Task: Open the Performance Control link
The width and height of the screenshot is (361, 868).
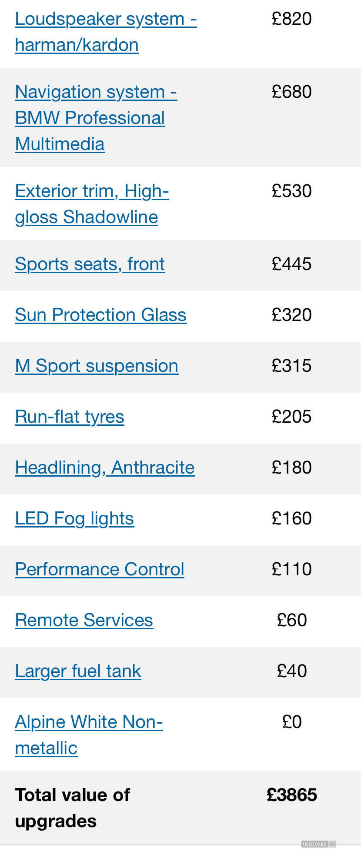Action: click(x=100, y=569)
